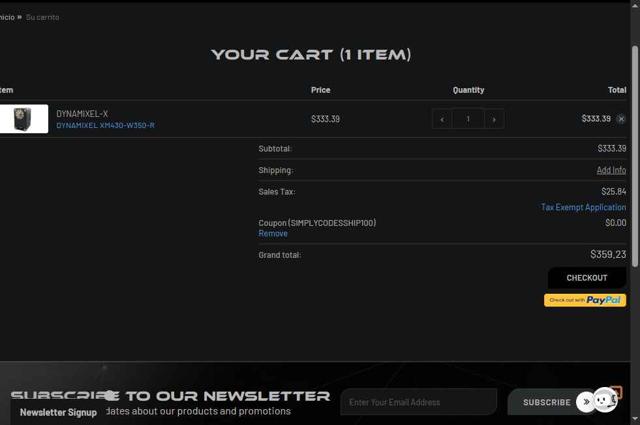The image size is (640, 425).
Task: Remove item using X icon beside $333.39 total
Action: click(x=621, y=119)
